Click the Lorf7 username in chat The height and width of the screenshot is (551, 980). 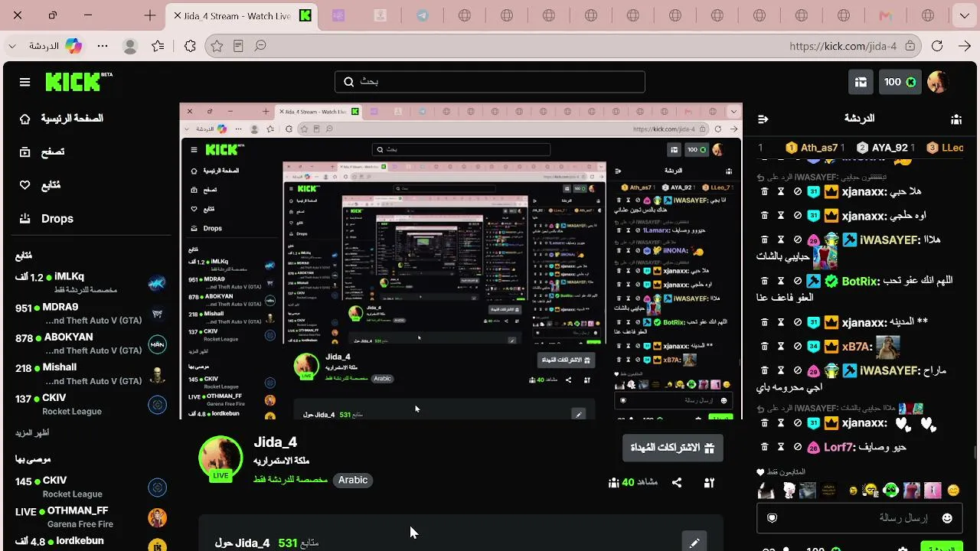point(839,447)
